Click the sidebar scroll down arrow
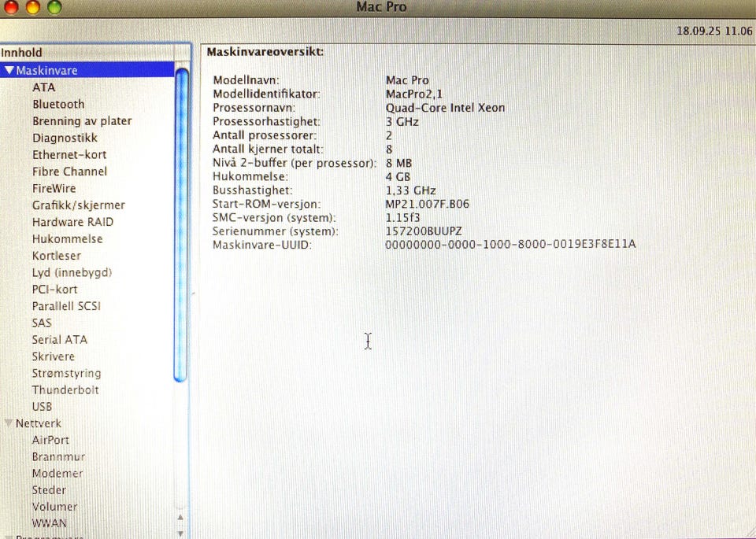Viewport: 756px width, 539px height. pyautogui.click(x=180, y=533)
